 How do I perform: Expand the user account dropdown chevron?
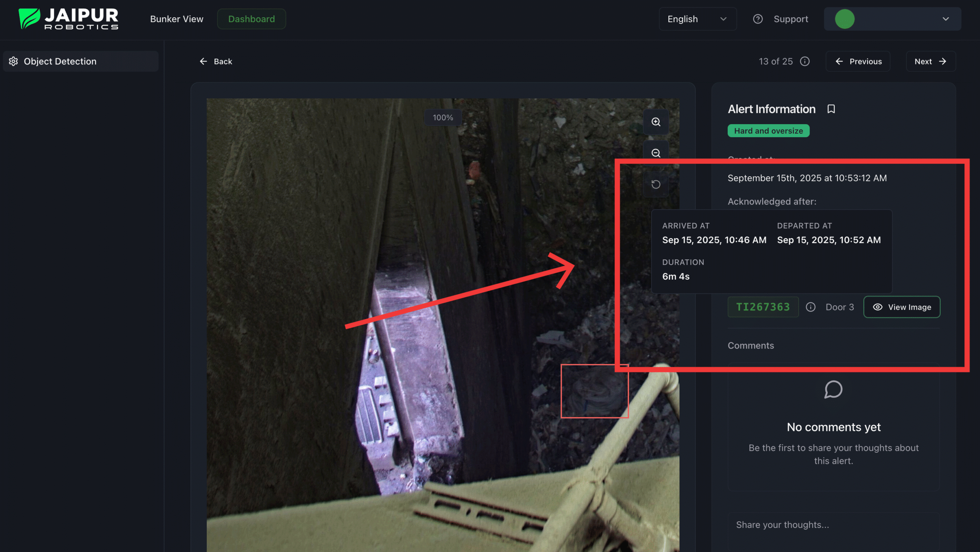(x=946, y=19)
